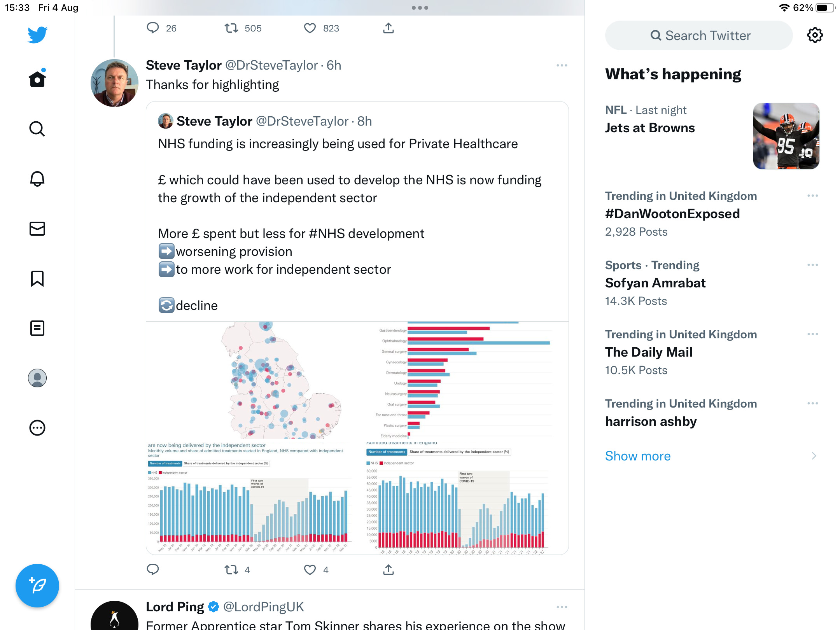
Task: Open @LordPingUK handle
Action: 264,607
